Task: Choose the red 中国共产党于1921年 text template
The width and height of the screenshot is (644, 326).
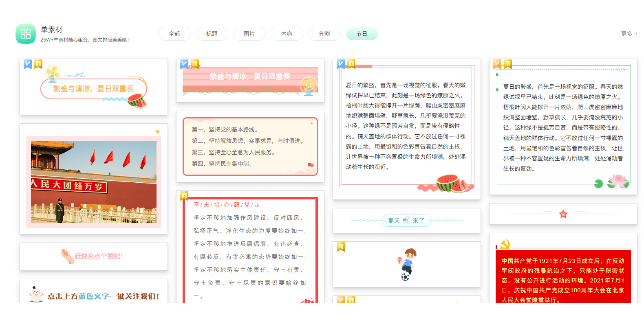Action: click(x=563, y=268)
